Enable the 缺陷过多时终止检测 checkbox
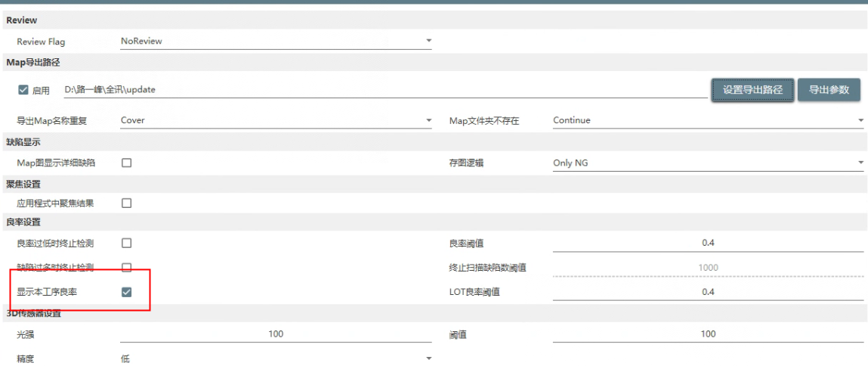868x366 pixels. [x=126, y=268]
